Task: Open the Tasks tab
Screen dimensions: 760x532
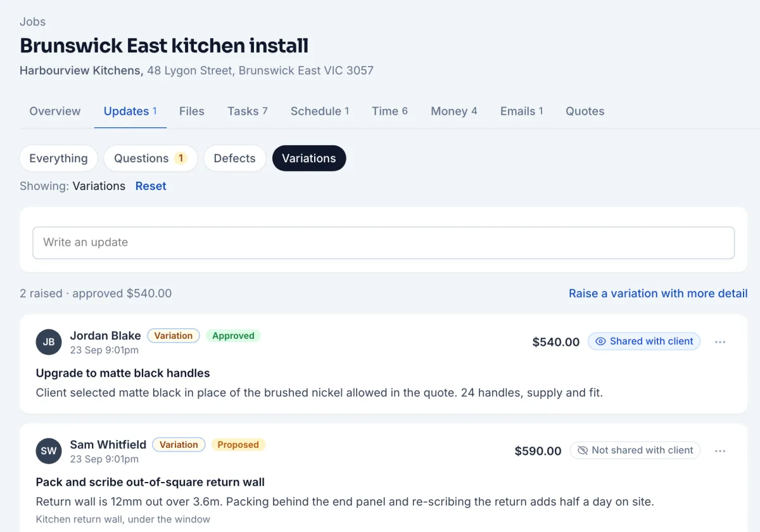Action: click(x=248, y=111)
